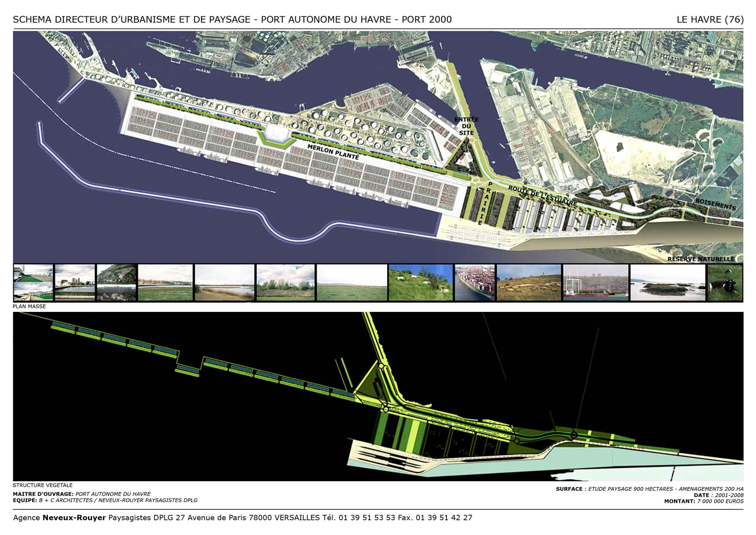Open the sheep on hillside thumbnail
The image size is (756, 535).
click(420, 283)
